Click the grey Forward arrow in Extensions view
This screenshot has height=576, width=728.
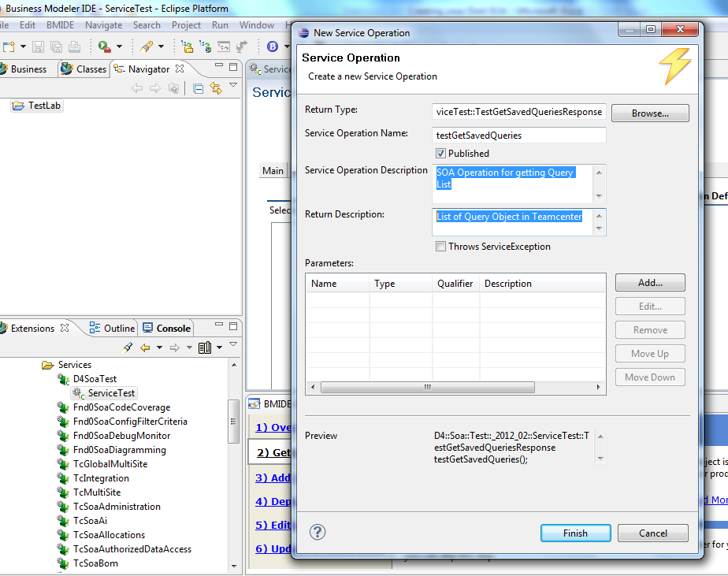[175, 347]
